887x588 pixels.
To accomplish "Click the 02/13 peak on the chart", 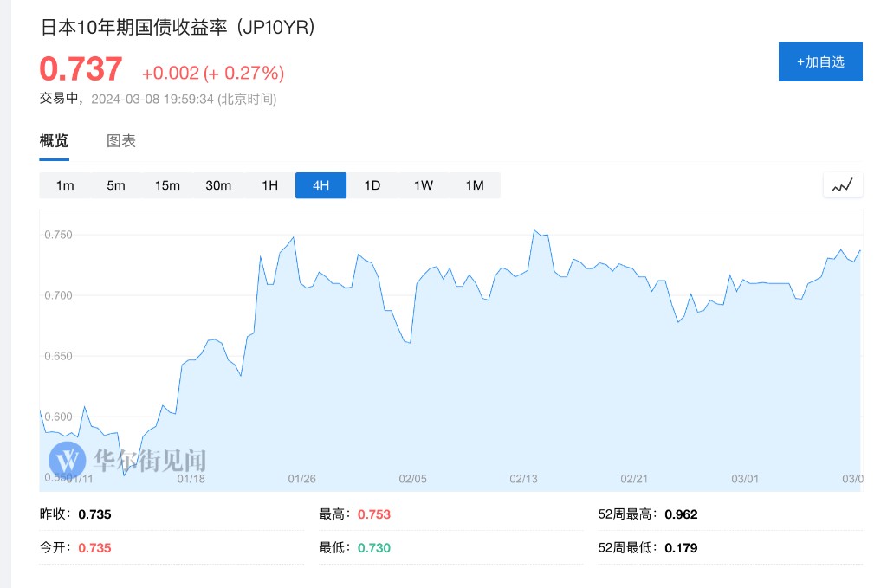I will 534,230.
